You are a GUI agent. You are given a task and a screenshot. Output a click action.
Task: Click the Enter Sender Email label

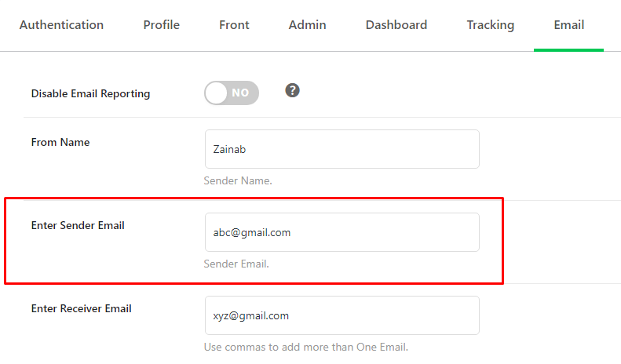pyautogui.click(x=78, y=225)
